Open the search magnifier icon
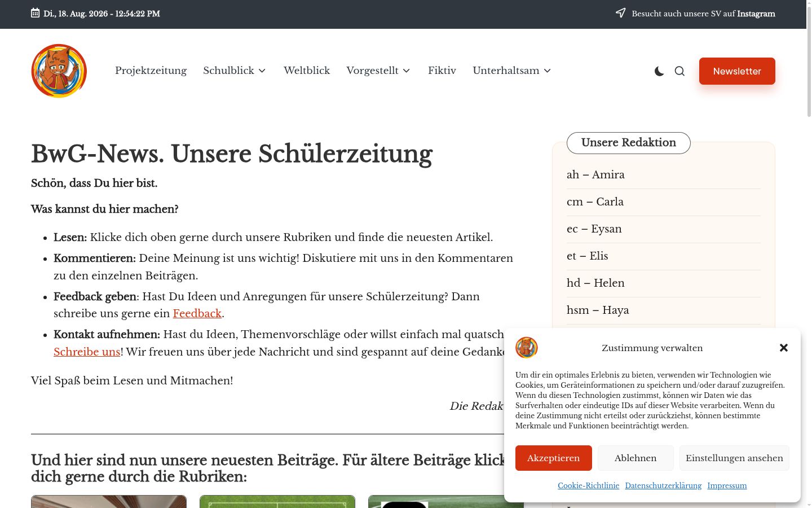This screenshot has width=812, height=508. [679, 71]
